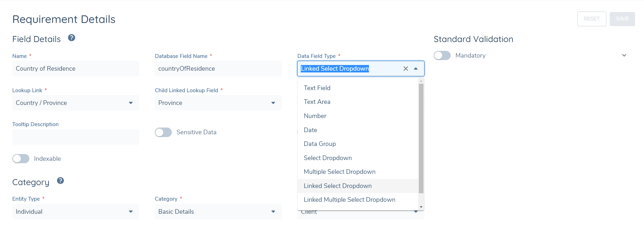Turn on the Indexable toggle

[x=21, y=159]
